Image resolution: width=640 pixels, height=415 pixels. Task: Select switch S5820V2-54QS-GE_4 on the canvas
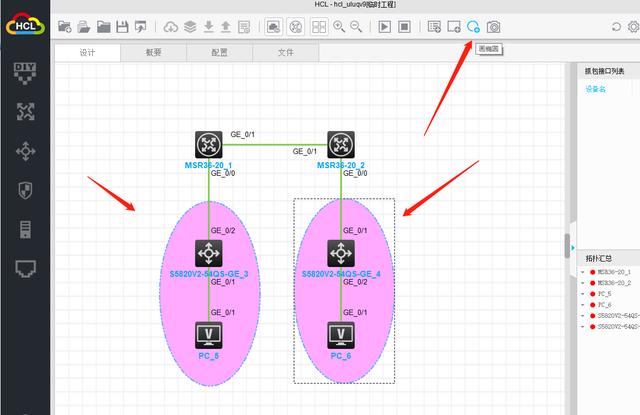tap(341, 253)
